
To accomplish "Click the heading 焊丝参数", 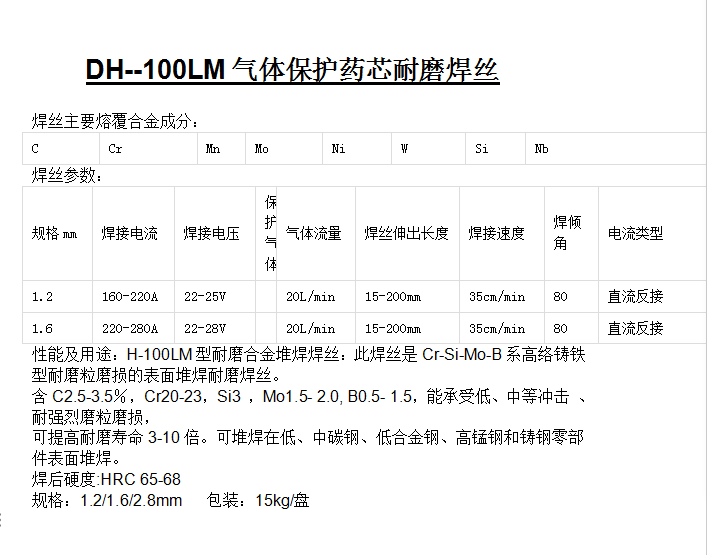I will coord(67,175).
